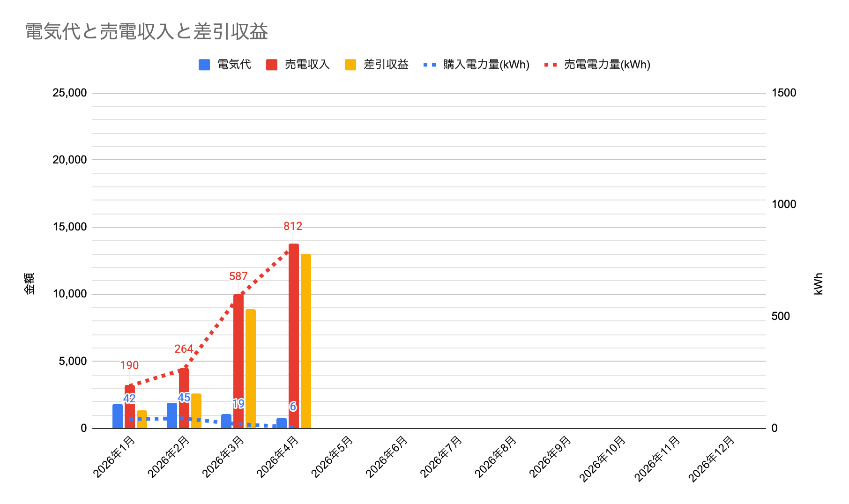
Task: Click the 2026年10月 axis label
Action: 603,459
